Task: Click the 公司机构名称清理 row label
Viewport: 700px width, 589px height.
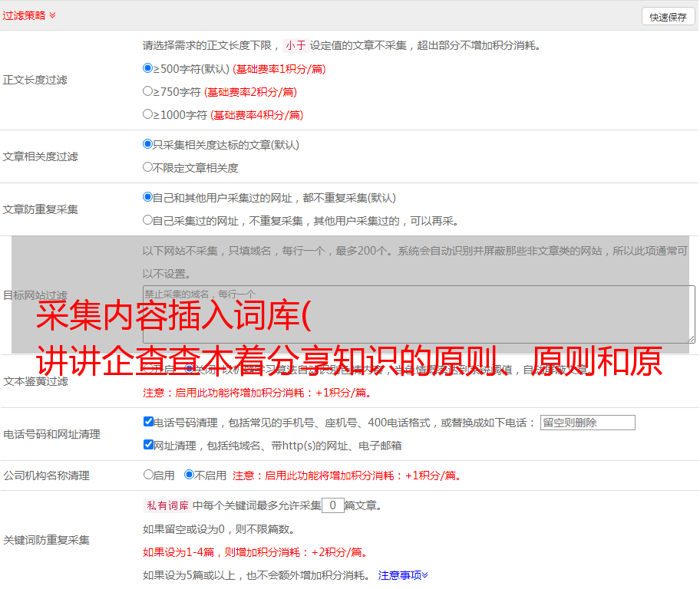Action: pyautogui.click(x=46, y=475)
